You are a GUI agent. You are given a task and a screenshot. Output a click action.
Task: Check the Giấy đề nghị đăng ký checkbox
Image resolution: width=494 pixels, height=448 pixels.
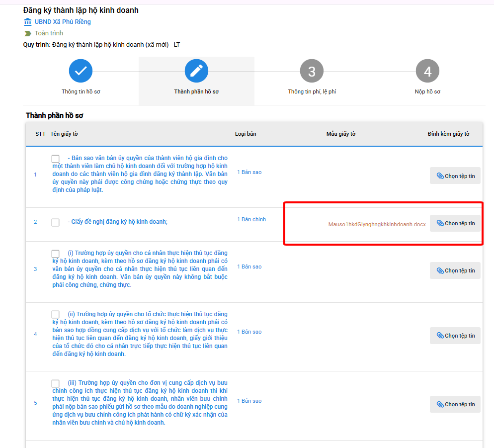pos(56,222)
